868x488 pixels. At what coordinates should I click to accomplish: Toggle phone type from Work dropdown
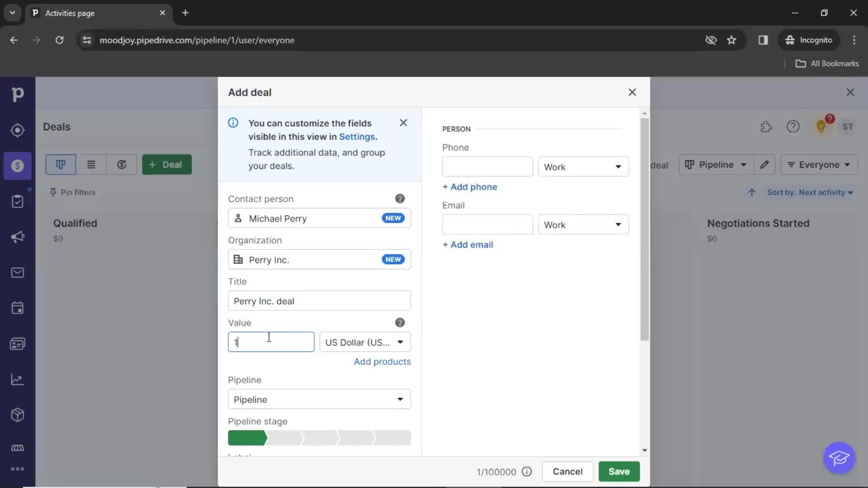pos(583,167)
